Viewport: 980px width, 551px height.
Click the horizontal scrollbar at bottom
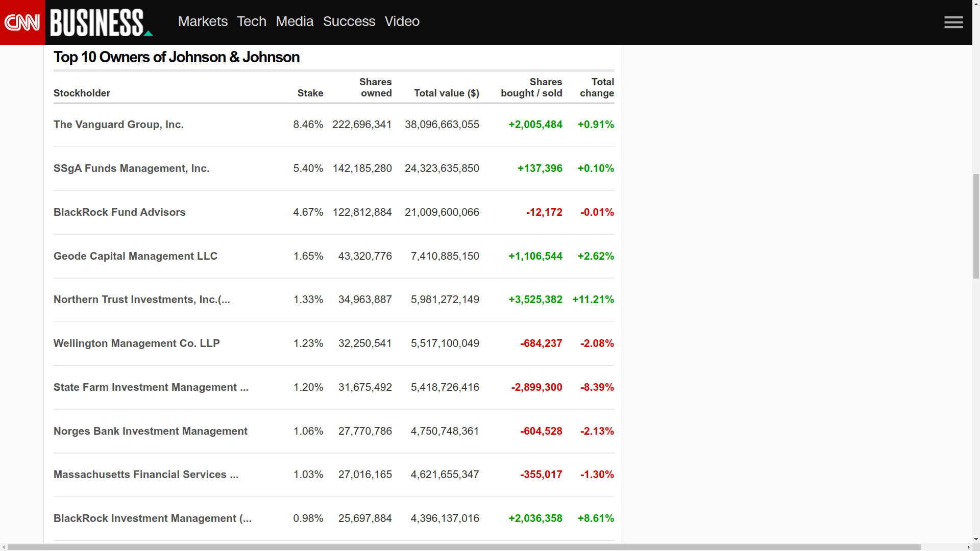[x=464, y=547]
